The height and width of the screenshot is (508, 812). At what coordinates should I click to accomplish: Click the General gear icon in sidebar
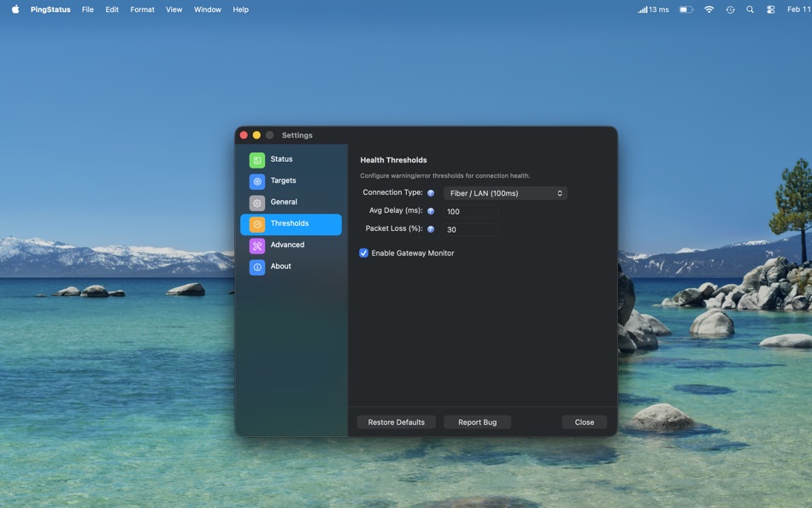pos(256,202)
